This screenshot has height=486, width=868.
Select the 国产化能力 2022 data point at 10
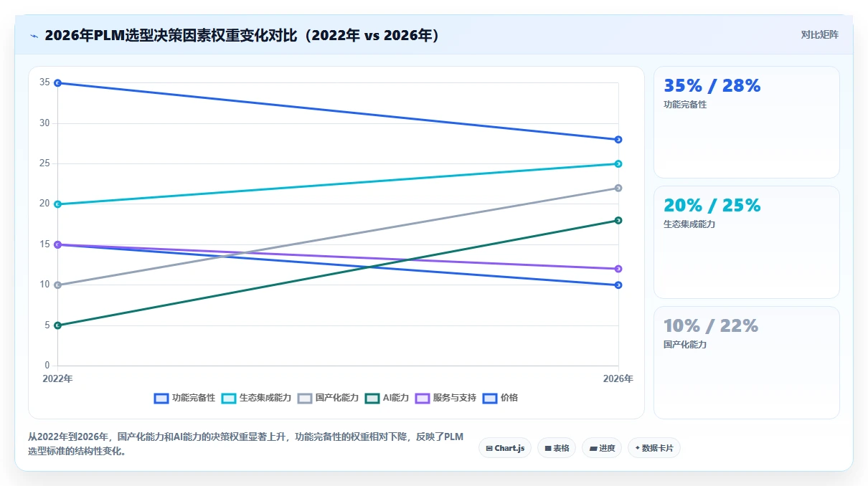(57, 285)
